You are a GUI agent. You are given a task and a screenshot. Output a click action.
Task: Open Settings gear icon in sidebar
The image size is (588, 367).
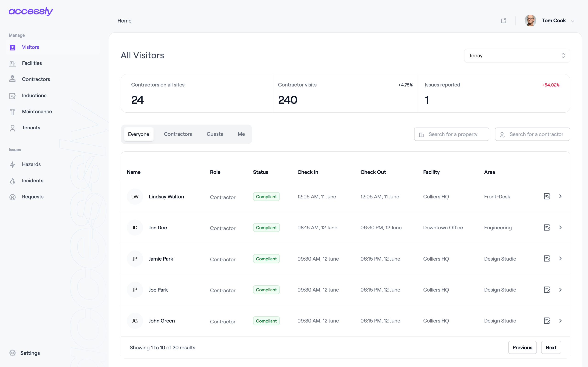(x=12, y=353)
